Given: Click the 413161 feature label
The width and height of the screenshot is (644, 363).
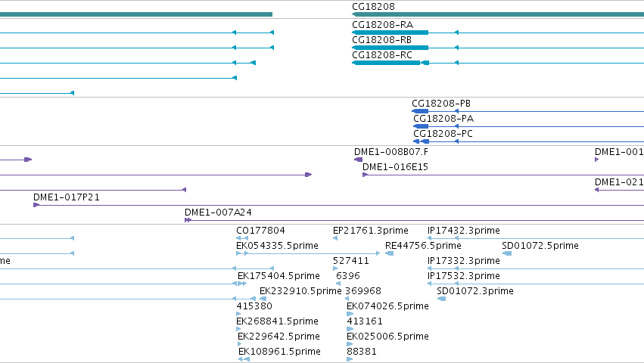Looking at the screenshot, I should [365, 322].
